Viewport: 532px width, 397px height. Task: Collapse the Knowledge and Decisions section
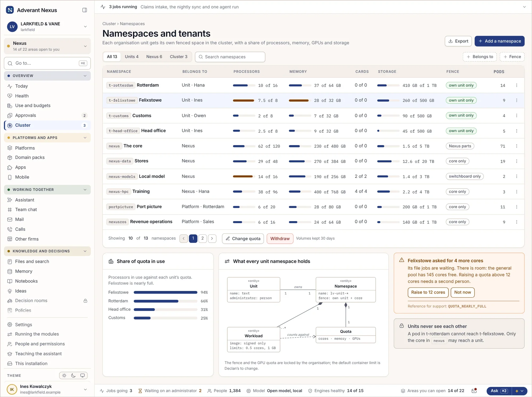point(47,251)
